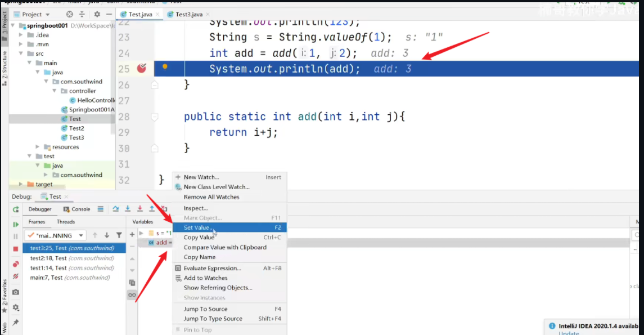Click Add to Watches menu entry
The height and width of the screenshot is (335, 644).
click(229, 278)
